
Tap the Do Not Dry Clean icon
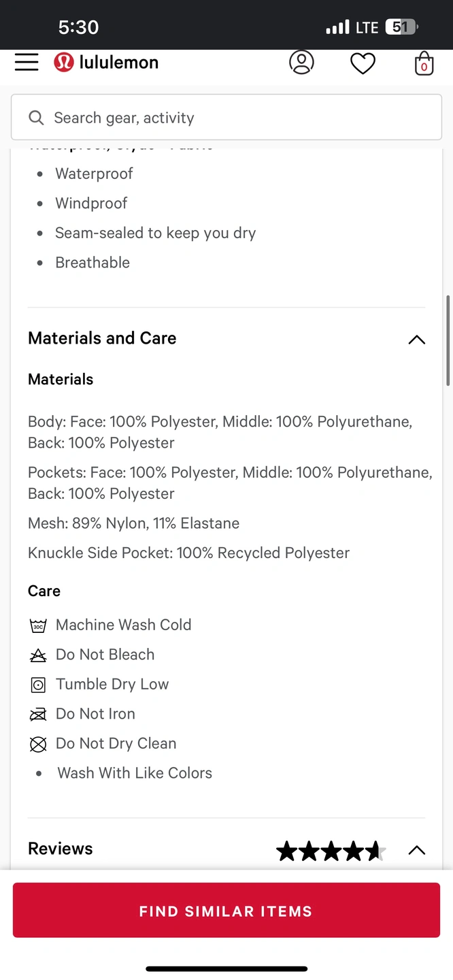coord(38,744)
